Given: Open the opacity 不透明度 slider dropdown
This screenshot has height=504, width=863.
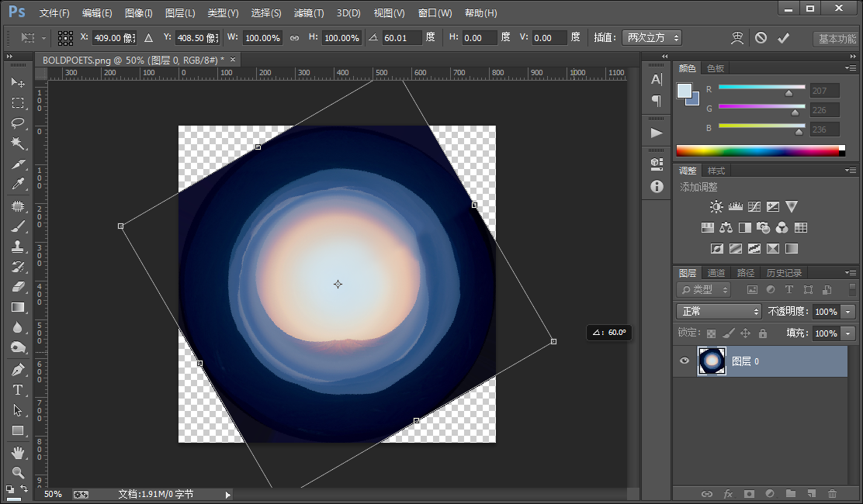Looking at the screenshot, I should 848,312.
